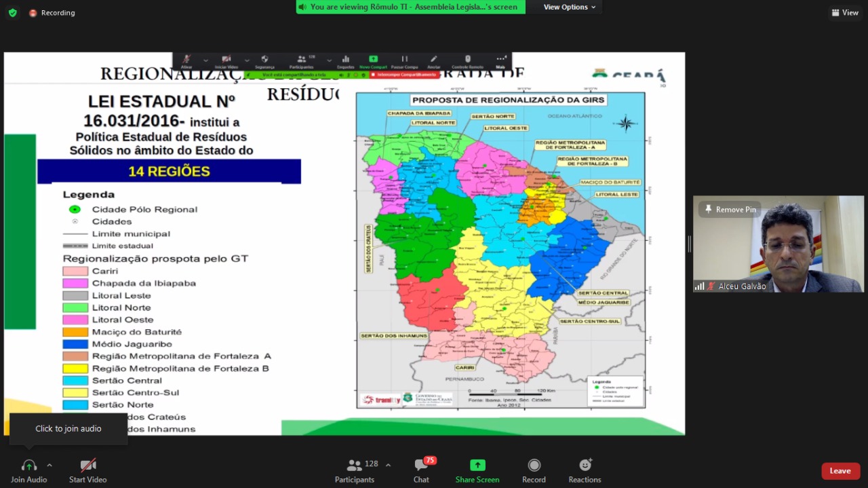Expand the View Options dropdown
The width and height of the screenshot is (868, 488).
(570, 7)
